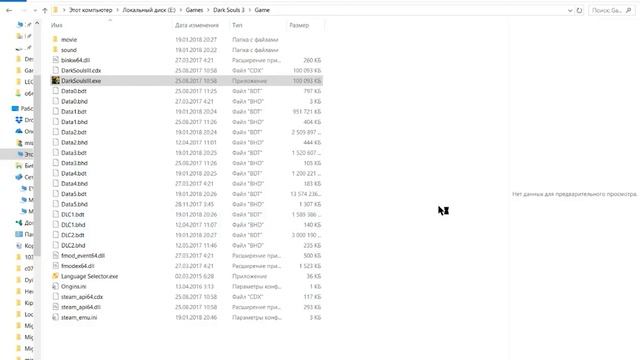This screenshot has height=360, width=640.
Task: Click search magnifier icon in search box
Action: (629, 10)
